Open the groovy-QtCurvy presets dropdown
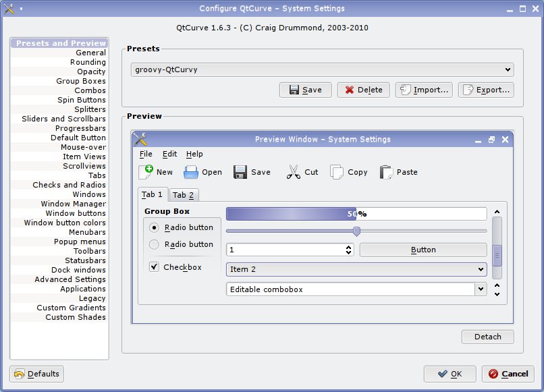Viewport: 544px width, 392px height. click(323, 69)
